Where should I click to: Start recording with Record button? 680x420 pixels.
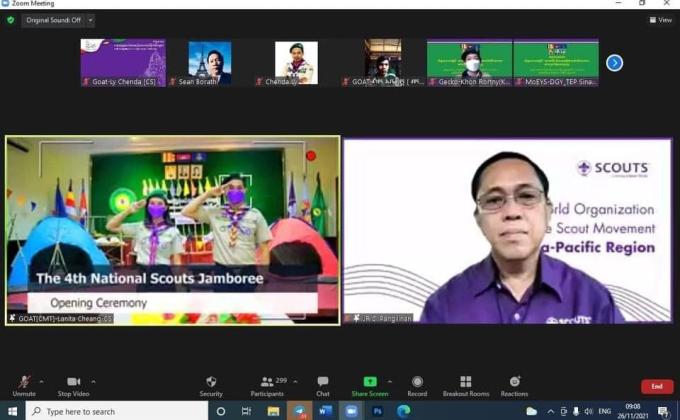click(x=417, y=385)
